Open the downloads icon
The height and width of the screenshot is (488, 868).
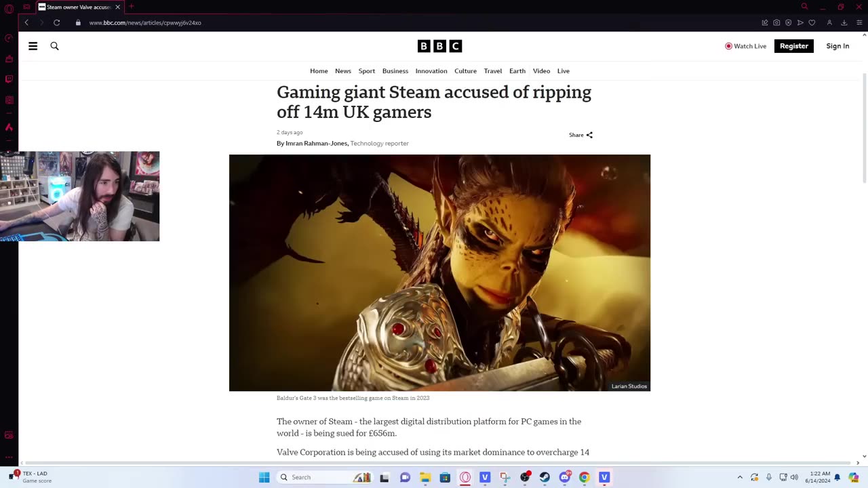pyautogui.click(x=844, y=22)
